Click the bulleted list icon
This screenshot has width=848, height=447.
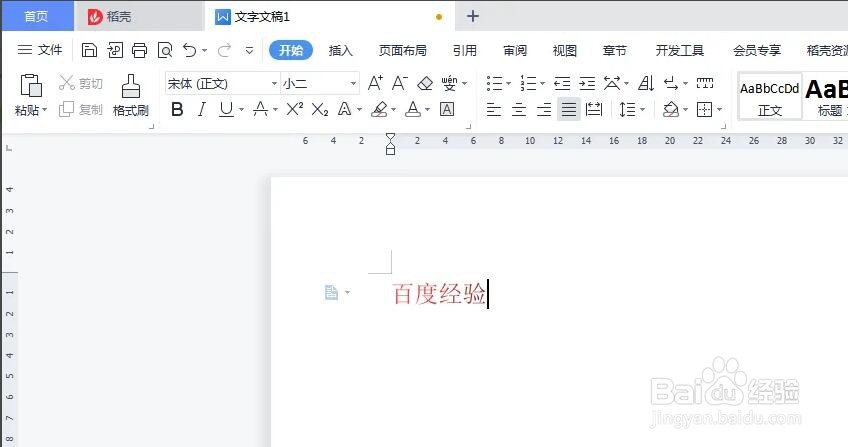(494, 83)
